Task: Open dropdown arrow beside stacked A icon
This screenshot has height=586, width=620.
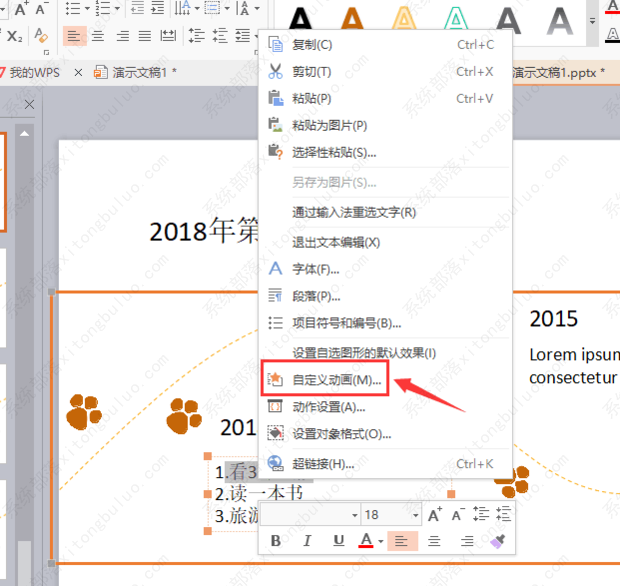Action: [257, 8]
